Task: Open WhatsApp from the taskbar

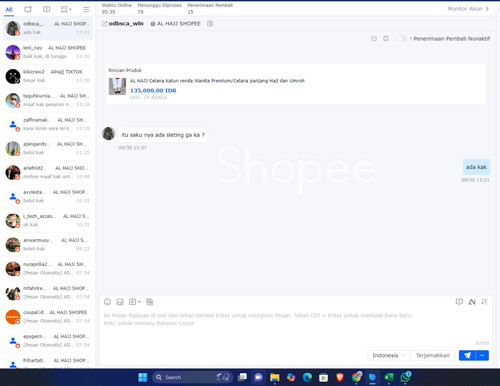Action: pos(405,377)
